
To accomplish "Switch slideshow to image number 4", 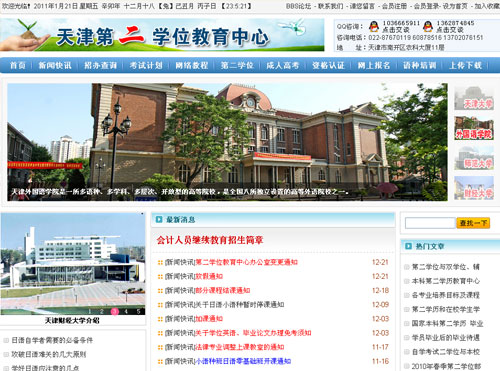I will [126, 311].
